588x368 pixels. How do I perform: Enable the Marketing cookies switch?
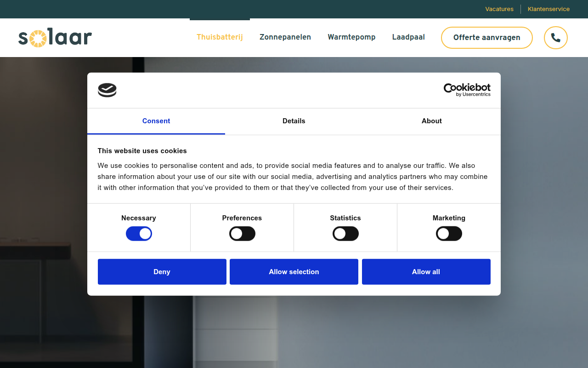[449, 234]
